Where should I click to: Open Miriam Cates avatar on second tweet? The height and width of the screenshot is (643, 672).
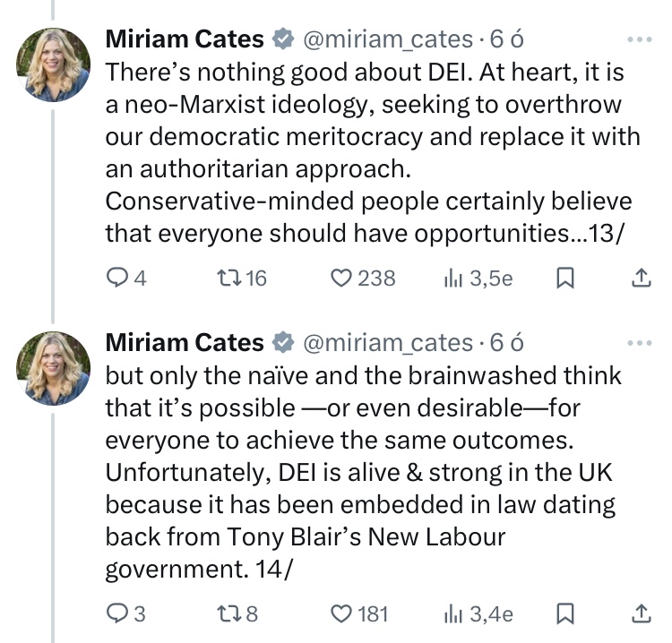(x=54, y=368)
